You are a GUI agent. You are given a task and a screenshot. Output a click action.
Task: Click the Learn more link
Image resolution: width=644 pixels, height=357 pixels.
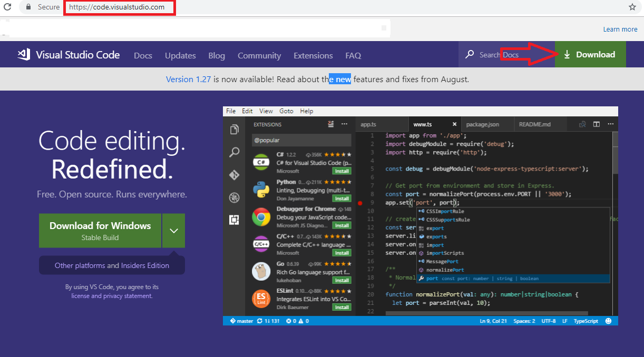(x=620, y=29)
